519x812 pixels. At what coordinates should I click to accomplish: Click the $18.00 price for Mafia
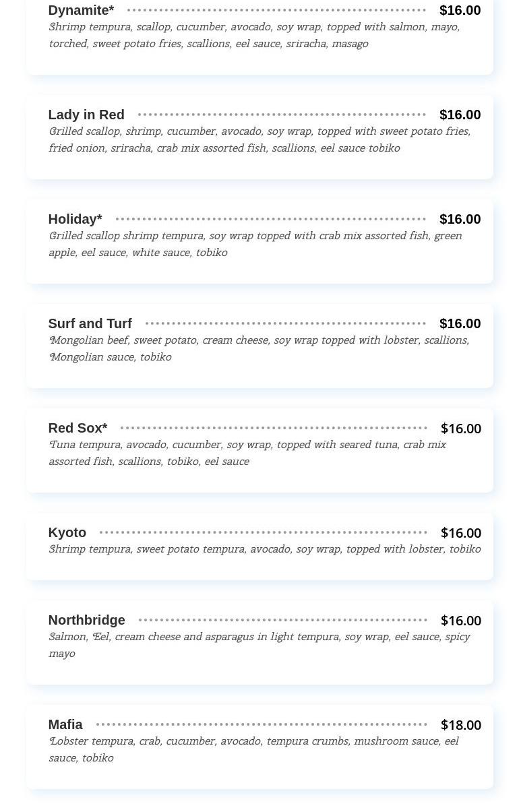(460, 725)
